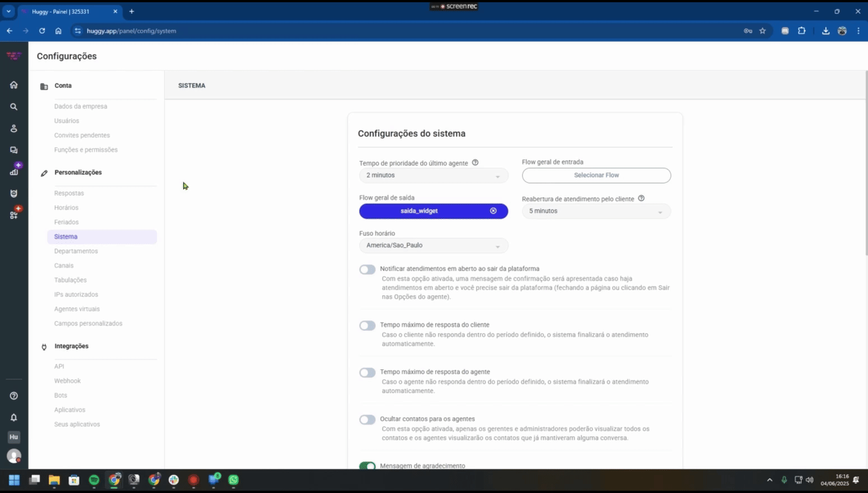Click the Hu workspace badge in sidebar

13,437
